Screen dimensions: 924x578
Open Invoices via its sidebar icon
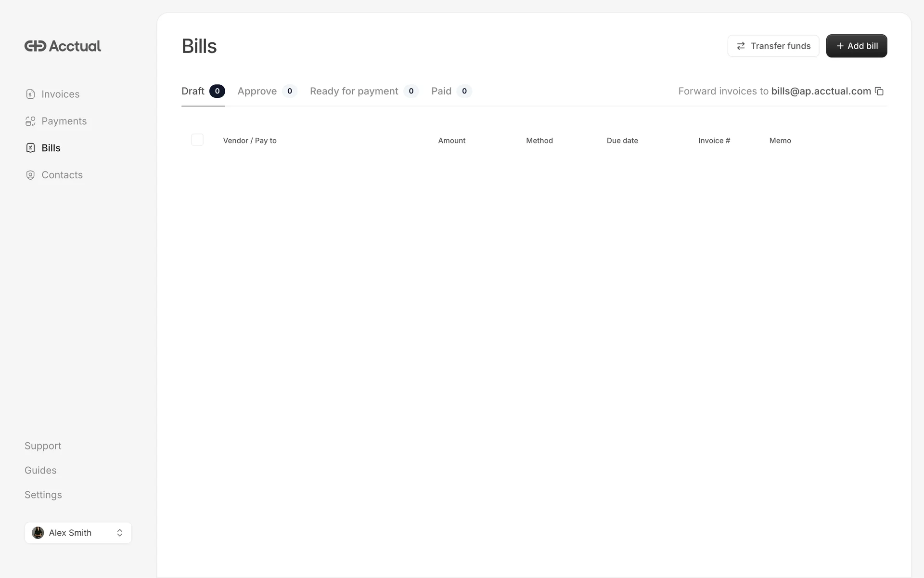[x=30, y=94]
